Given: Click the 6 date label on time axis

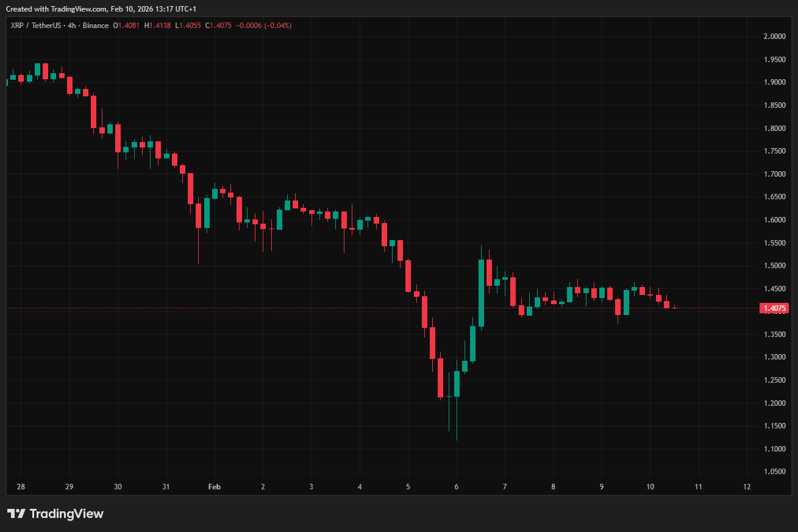Looking at the screenshot, I should (456, 487).
